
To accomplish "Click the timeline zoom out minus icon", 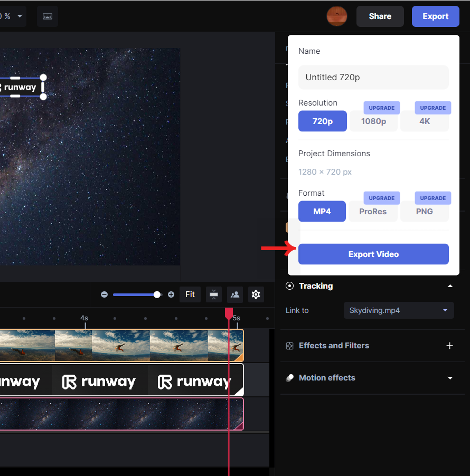I will 104,294.
